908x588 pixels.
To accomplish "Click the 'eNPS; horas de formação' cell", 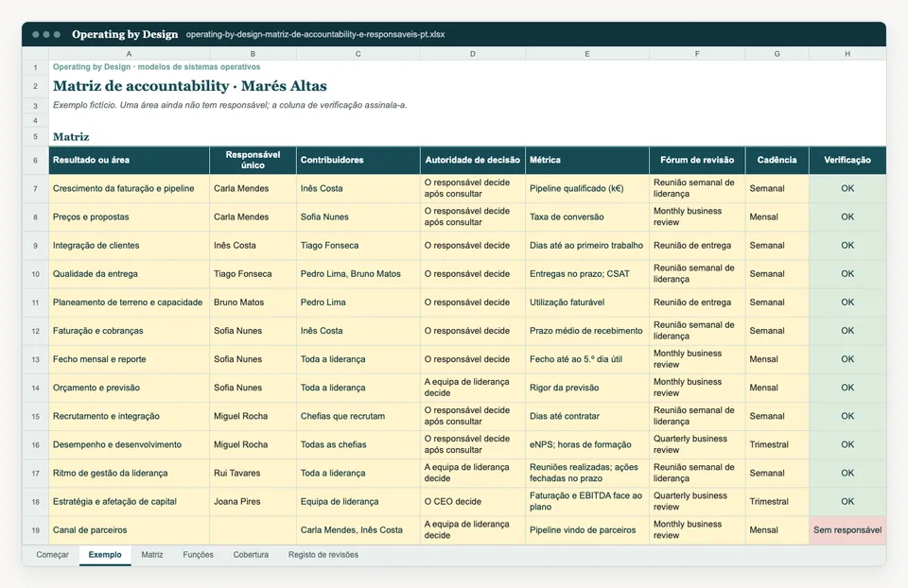I will point(587,444).
